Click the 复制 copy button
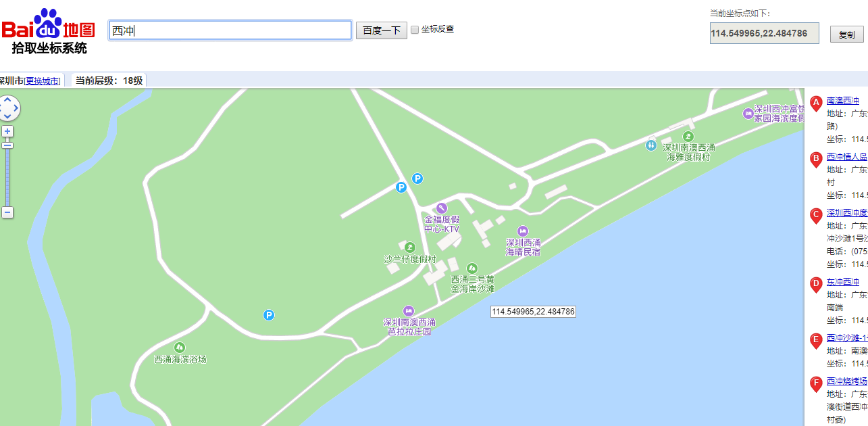The width and height of the screenshot is (868, 426). [846, 34]
